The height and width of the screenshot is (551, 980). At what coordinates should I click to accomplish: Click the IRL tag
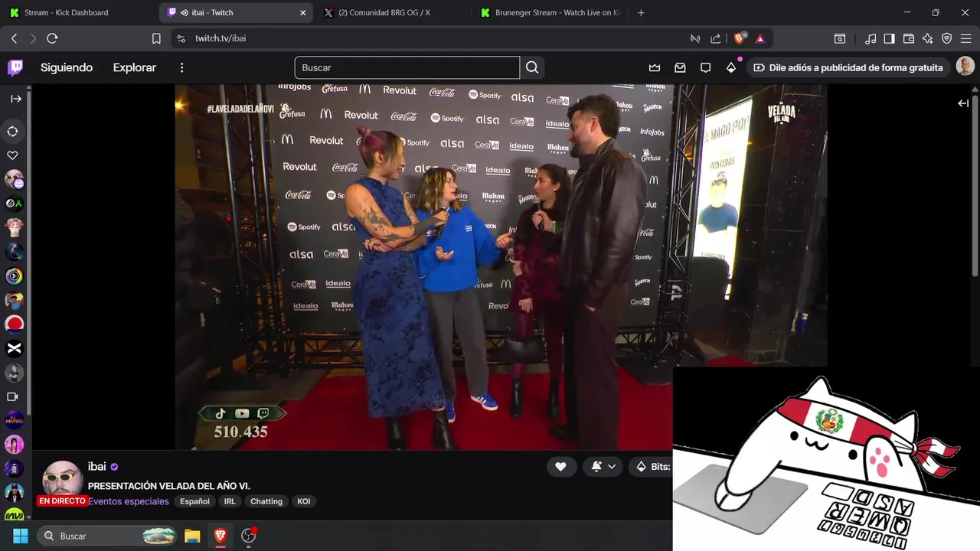tap(230, 501)
